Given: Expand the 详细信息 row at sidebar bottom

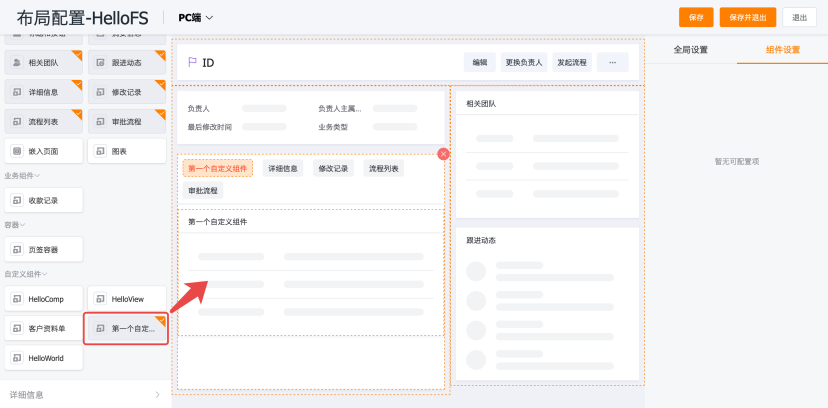Looking at the screenshot, I should [x=86, y=394].
